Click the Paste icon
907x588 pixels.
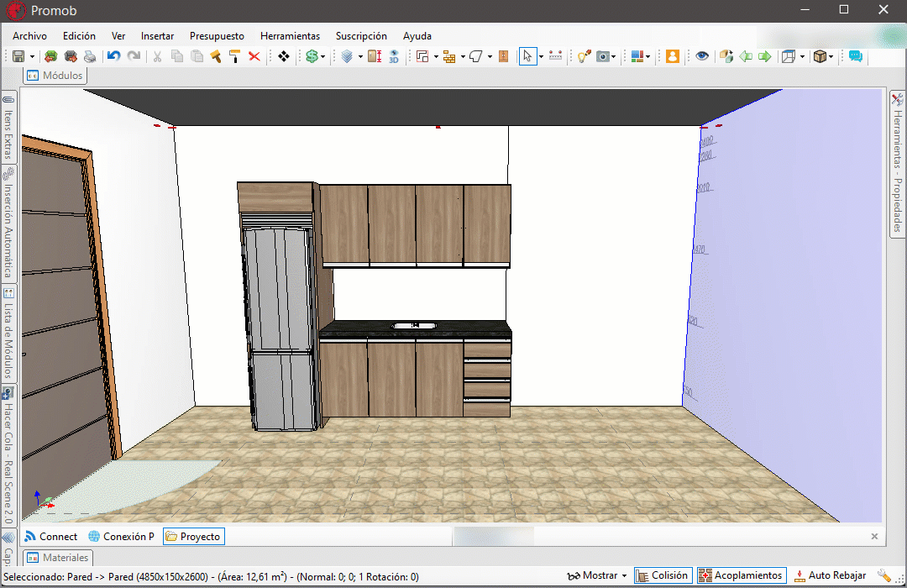click(x=197, y=56)
